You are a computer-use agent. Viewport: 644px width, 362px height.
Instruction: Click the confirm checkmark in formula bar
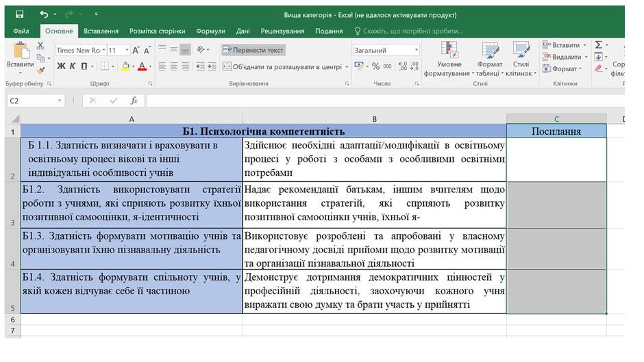tap(114, 101)
